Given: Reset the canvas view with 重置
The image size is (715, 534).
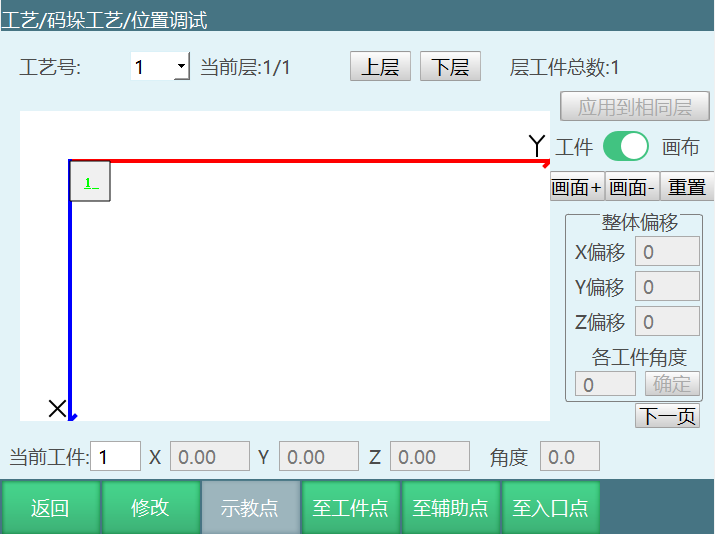Looking at the screenshot, I should pos(687,187).
